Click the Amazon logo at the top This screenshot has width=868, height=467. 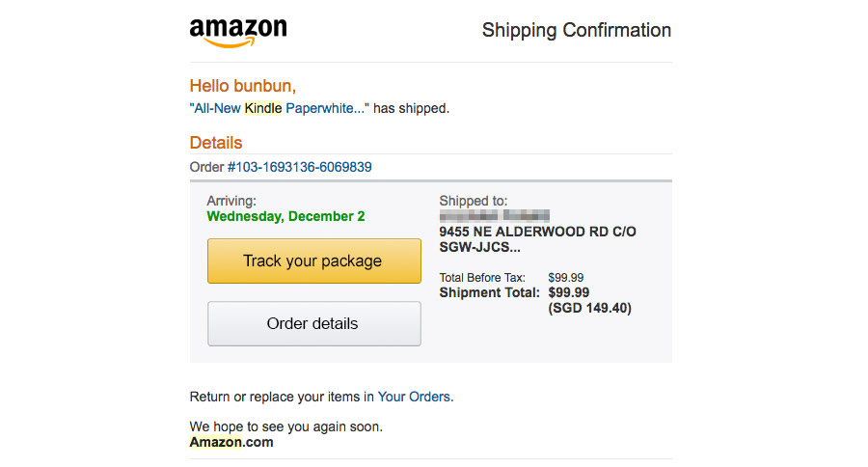pyautogui.click(x=238, y=31)
